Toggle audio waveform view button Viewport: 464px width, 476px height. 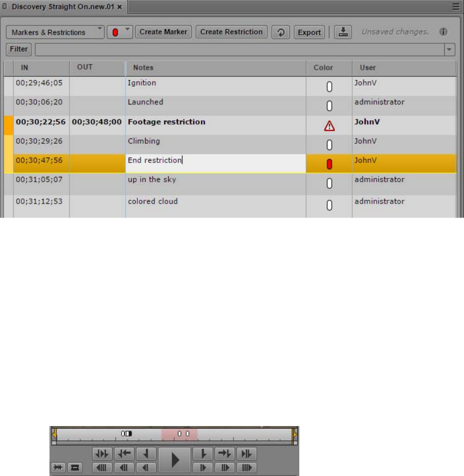[58, 468]
